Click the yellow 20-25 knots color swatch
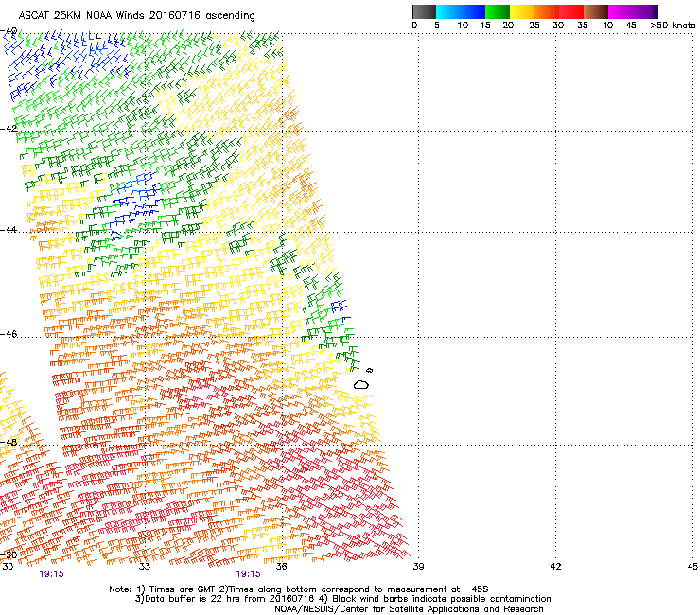Screen dimensions: 700x615 [522, 11]
